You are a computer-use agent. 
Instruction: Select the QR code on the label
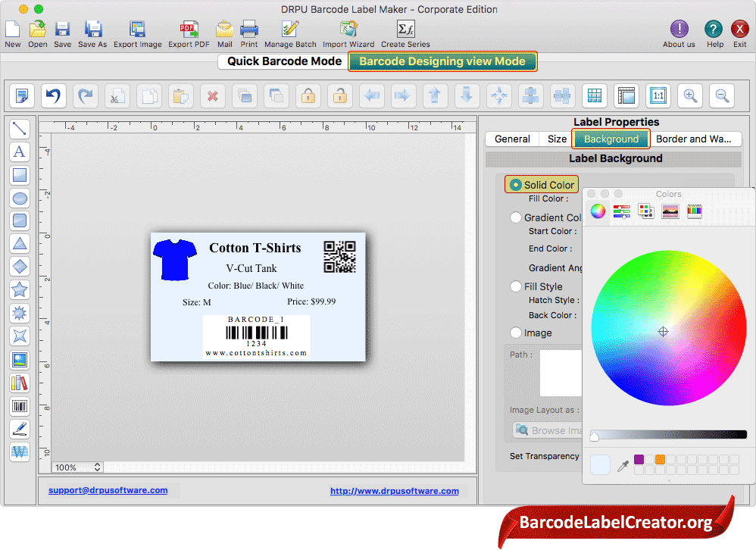click(340, 257)
